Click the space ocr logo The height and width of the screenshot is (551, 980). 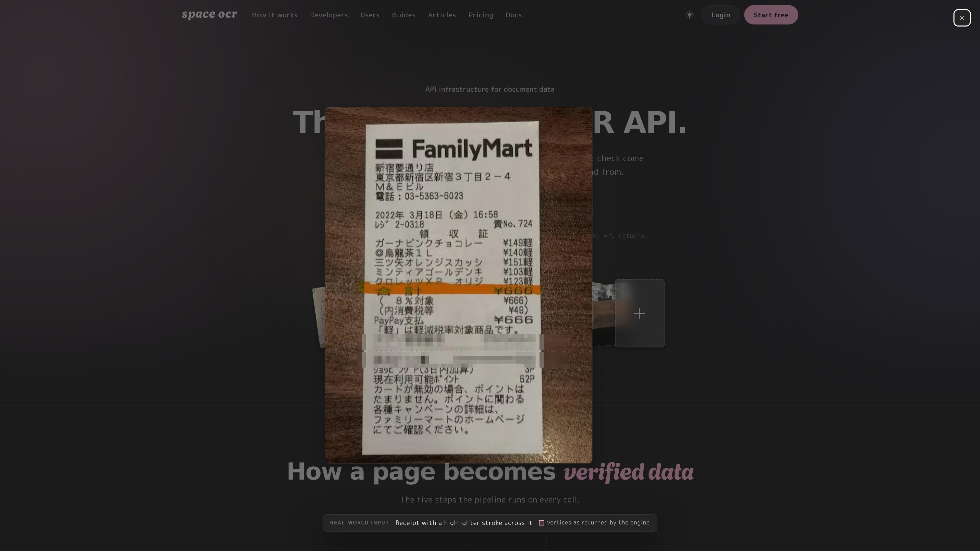(210, 15)
